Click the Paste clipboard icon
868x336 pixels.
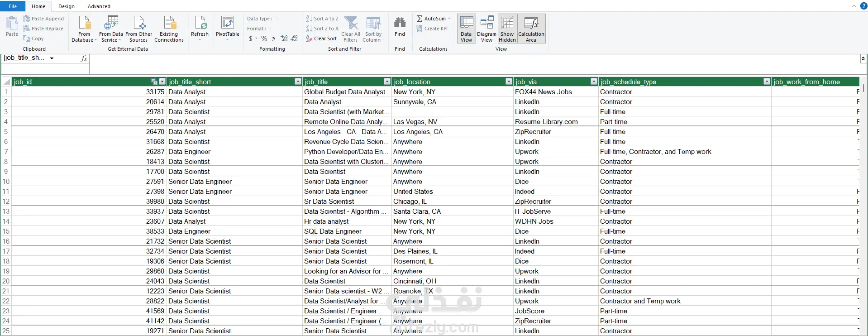tap(12, 23)
